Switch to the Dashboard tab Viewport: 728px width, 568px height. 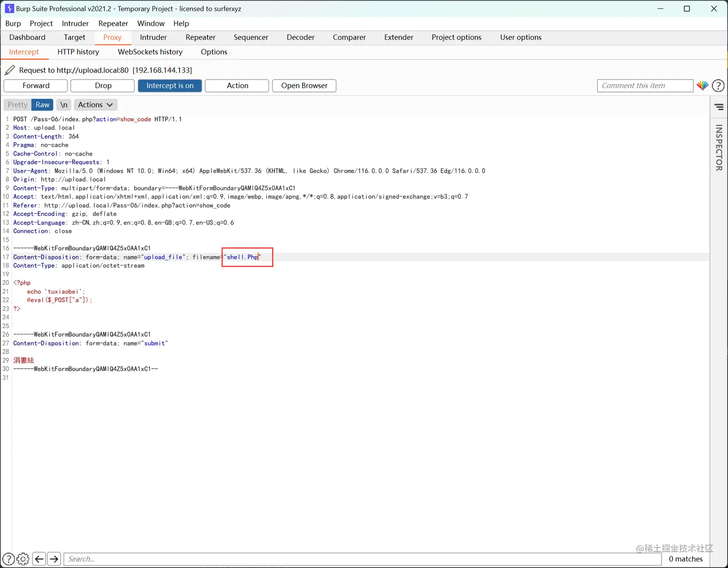(x=27, y=38)
